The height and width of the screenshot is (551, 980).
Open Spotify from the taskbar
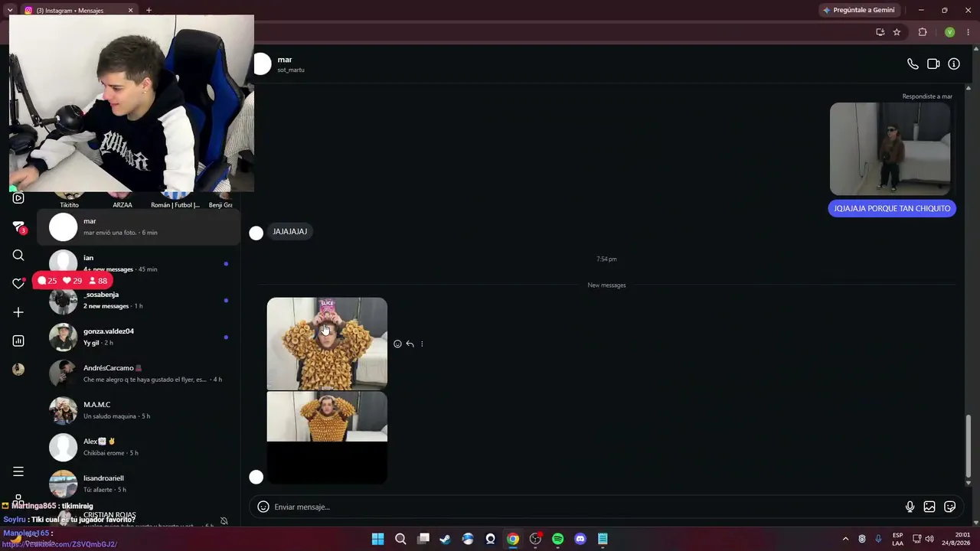point(557,539)
